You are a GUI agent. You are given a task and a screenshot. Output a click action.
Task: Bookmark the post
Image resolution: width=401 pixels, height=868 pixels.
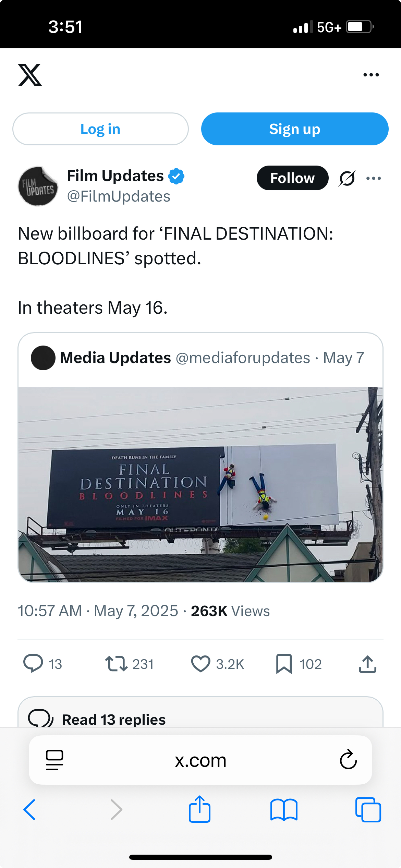284,664
